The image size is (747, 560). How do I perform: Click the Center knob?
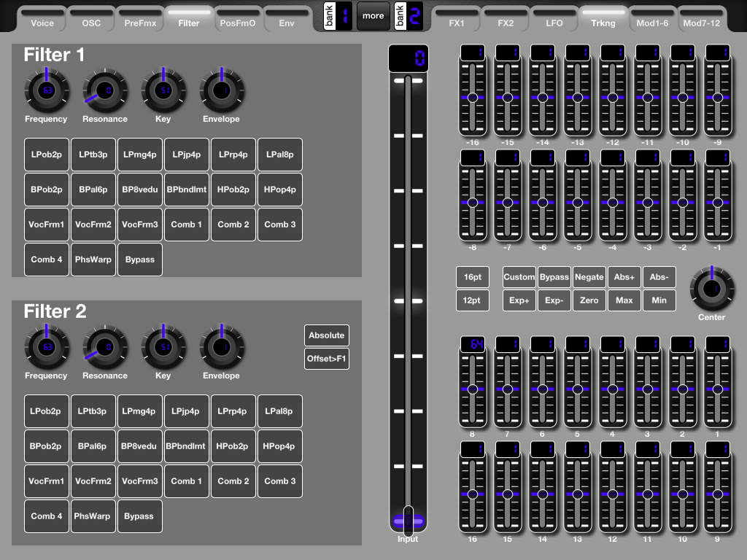click(712, 289)
